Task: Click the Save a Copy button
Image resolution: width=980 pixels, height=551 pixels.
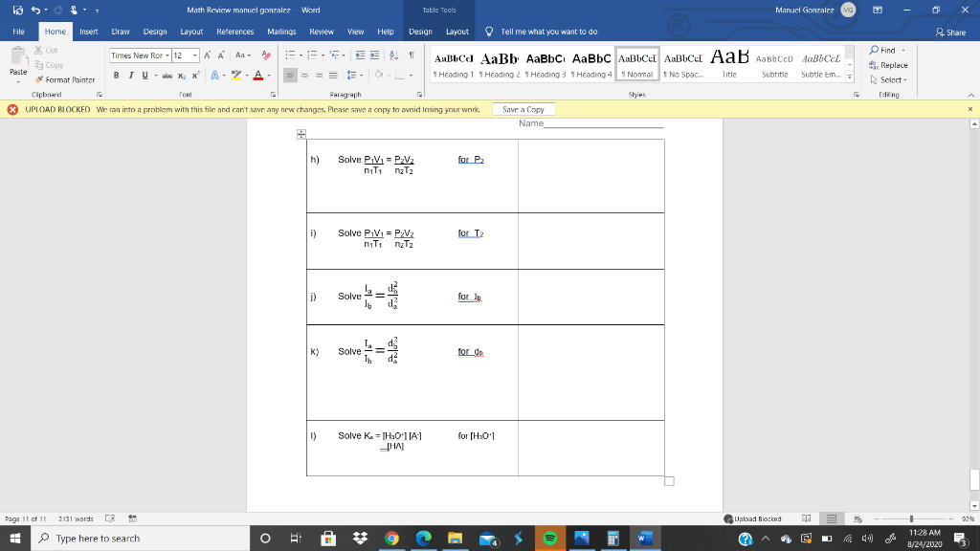Action: [523, 109]
